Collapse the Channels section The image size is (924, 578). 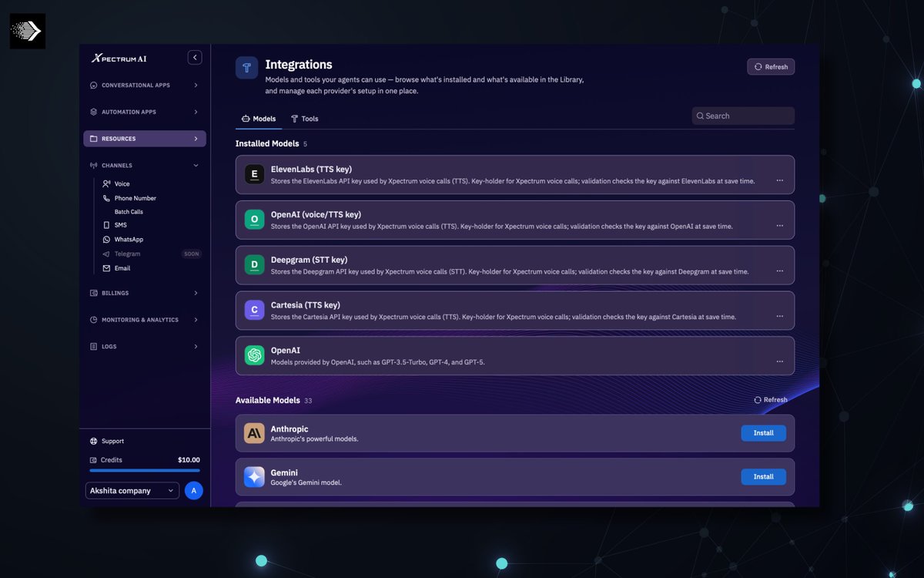(x=196, y=166)
